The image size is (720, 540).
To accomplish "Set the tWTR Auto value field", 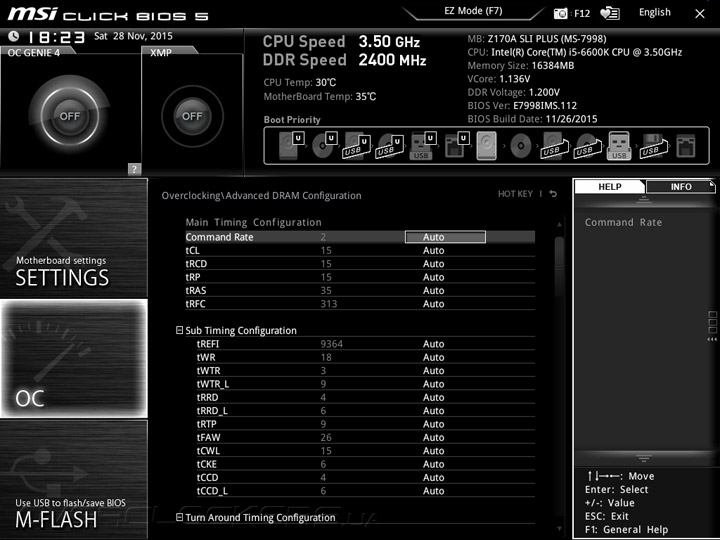I will pyautogui.click(x=433, y=371).
